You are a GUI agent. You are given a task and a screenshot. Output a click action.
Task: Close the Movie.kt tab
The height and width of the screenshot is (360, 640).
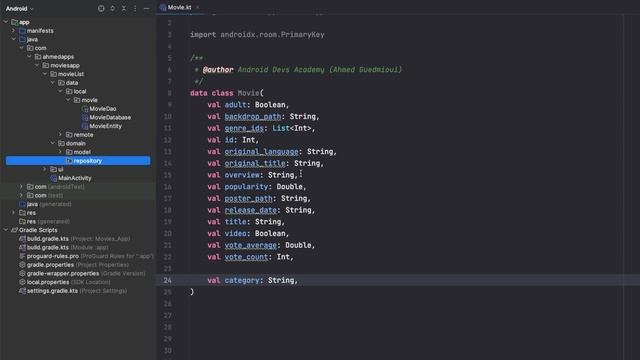(198, 7)
